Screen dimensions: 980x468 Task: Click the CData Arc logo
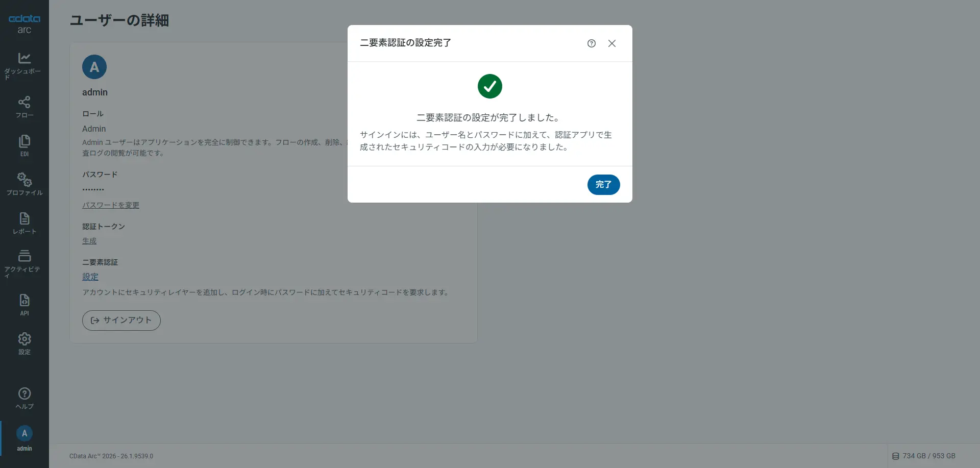[x=24, y=23]
